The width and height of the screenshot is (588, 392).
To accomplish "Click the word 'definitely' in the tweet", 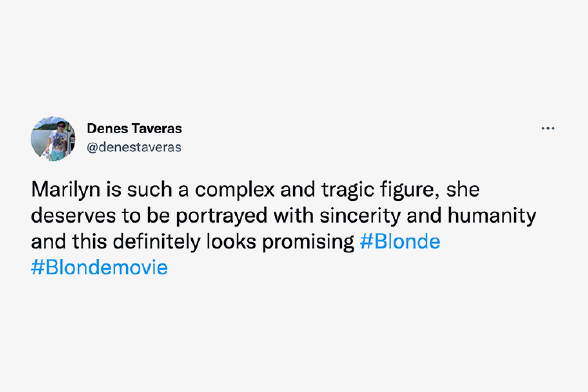I will click(156, 242).
